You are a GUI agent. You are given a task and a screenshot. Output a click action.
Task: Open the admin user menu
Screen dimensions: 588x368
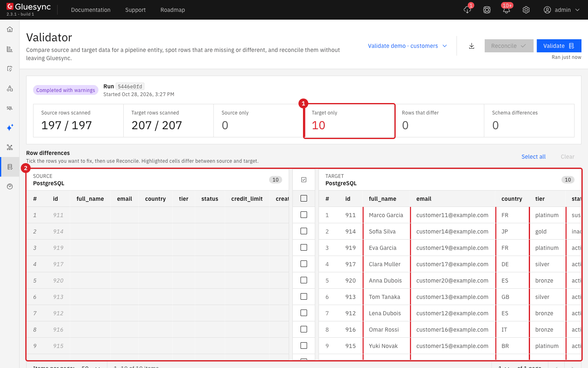click(x=561, y=10)
